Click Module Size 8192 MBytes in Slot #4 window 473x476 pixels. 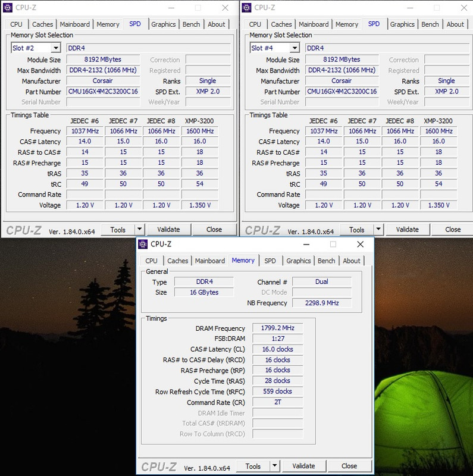click(342, 59)
